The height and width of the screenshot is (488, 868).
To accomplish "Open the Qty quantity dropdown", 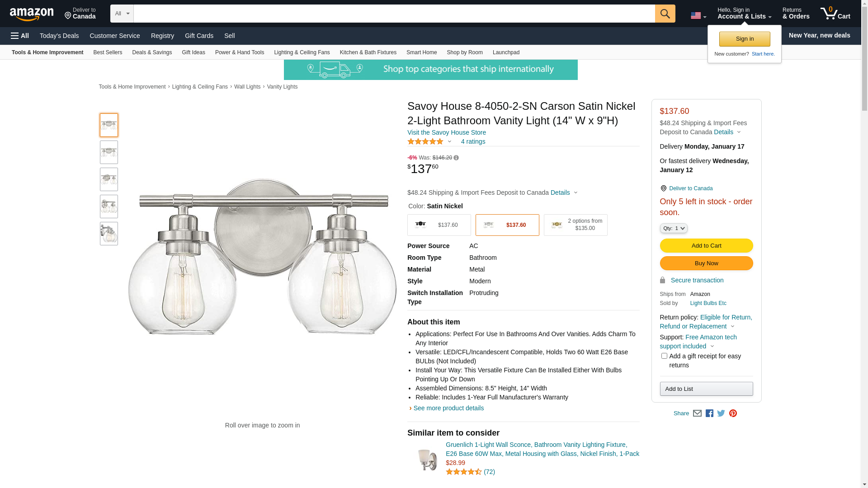I will point(674,229).
